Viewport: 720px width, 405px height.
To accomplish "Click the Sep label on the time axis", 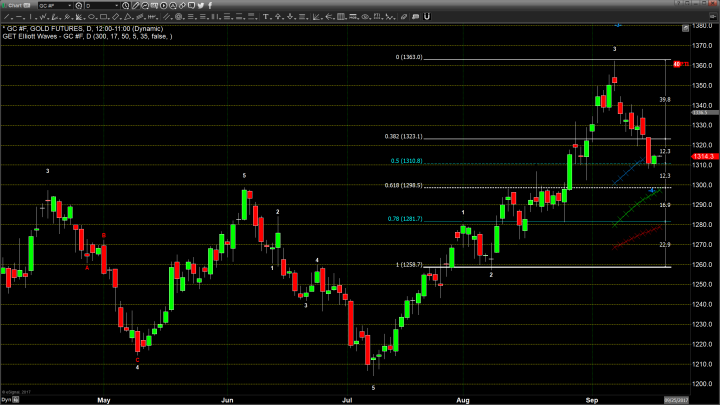I will (x=592, y=400).
